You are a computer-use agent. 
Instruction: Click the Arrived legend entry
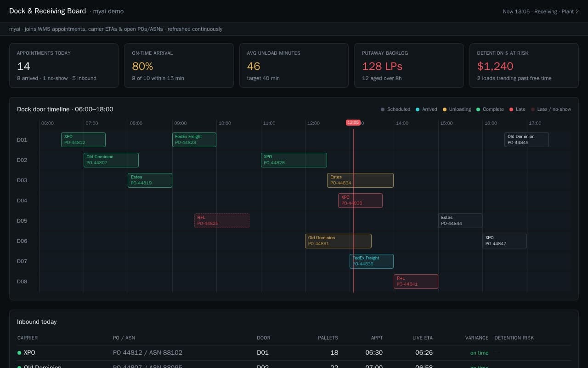pos(426,109)
